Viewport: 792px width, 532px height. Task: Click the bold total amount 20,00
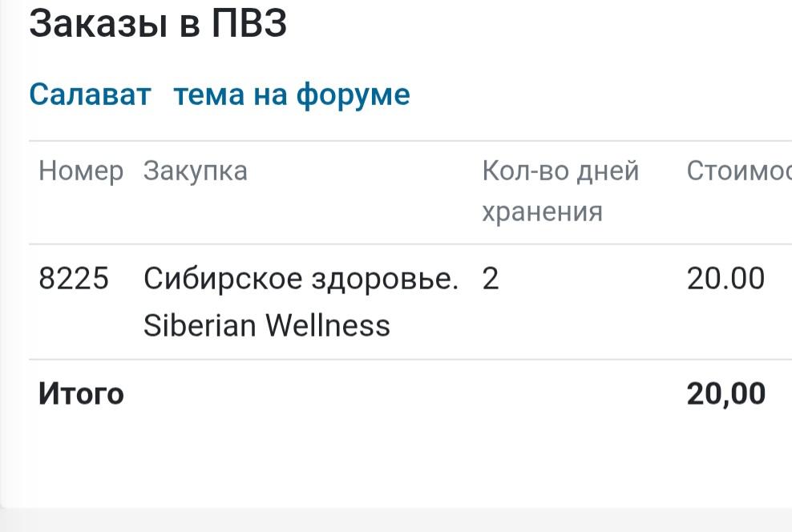(x=725, y=394)
